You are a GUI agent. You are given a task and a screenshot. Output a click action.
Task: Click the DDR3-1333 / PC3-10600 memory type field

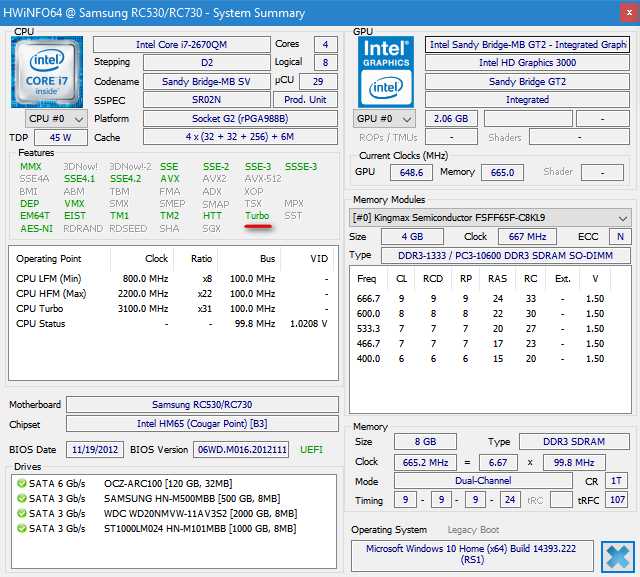click(x=505, y=256)
